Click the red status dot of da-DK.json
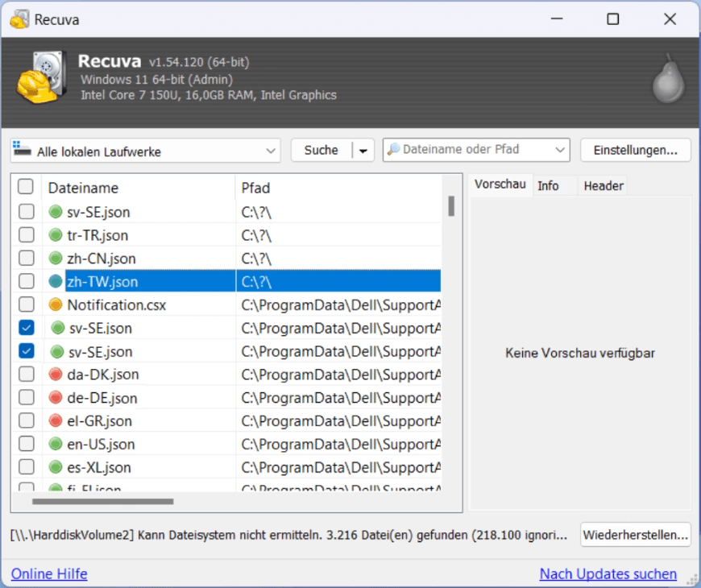 56,374
